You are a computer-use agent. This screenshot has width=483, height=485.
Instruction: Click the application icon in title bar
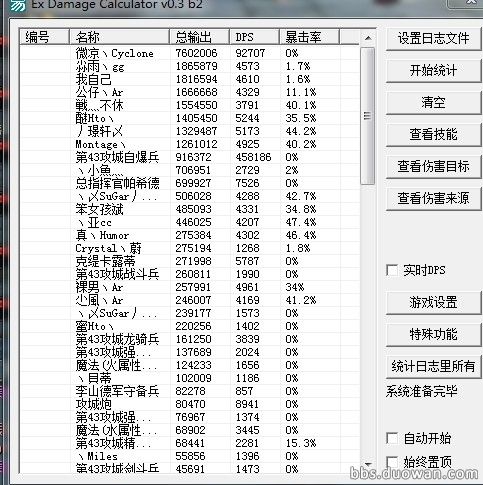tap(17, 5)
